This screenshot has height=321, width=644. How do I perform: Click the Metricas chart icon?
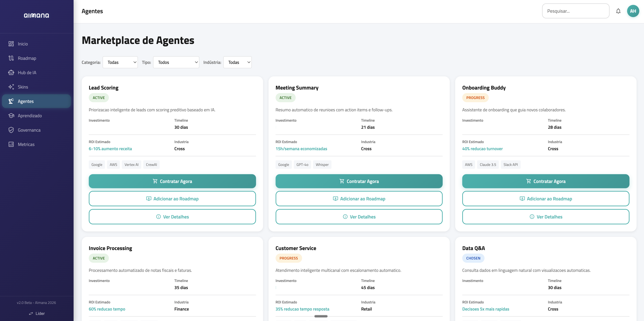pos(11,144)
